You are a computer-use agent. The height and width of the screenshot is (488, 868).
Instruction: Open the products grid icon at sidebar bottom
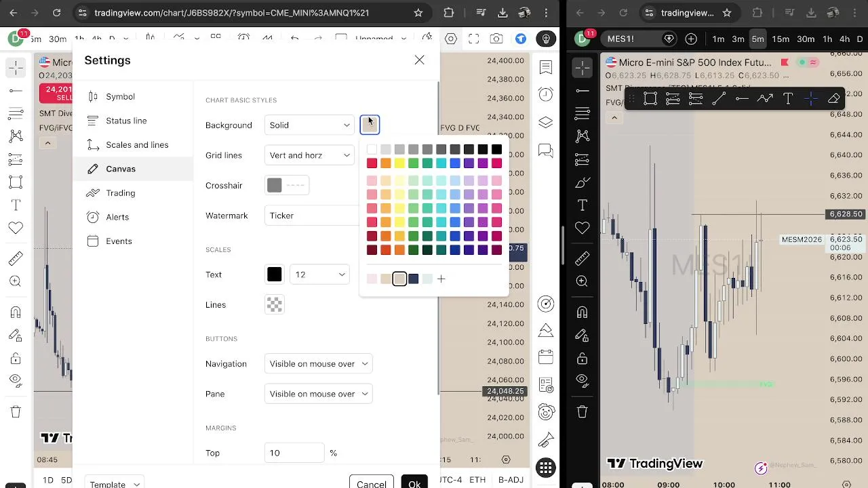(x=546, y=468)
